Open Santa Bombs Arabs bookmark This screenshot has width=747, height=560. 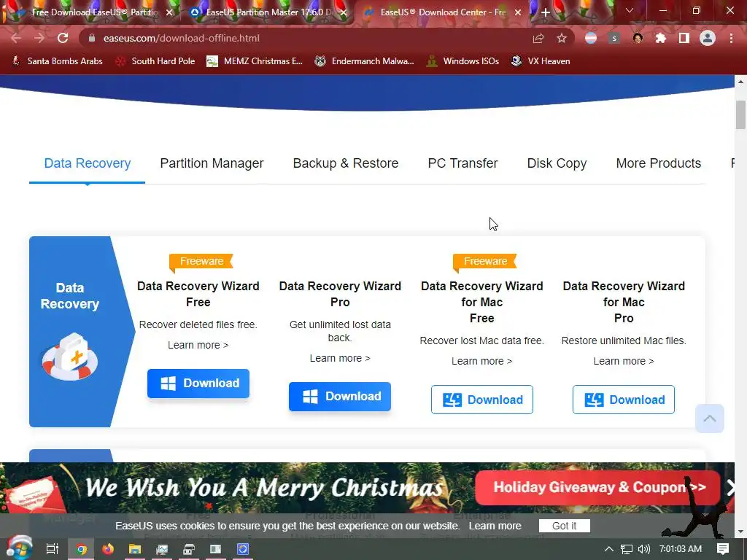(x=57, y=61)
